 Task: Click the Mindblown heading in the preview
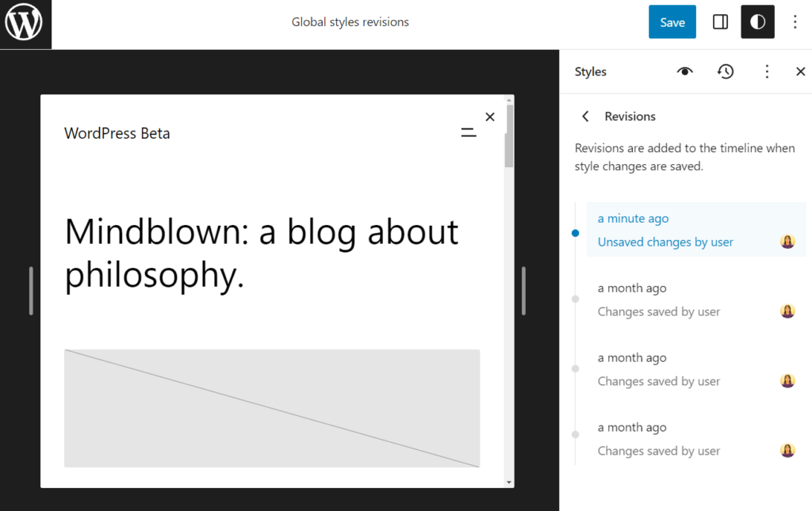[260, 251]
